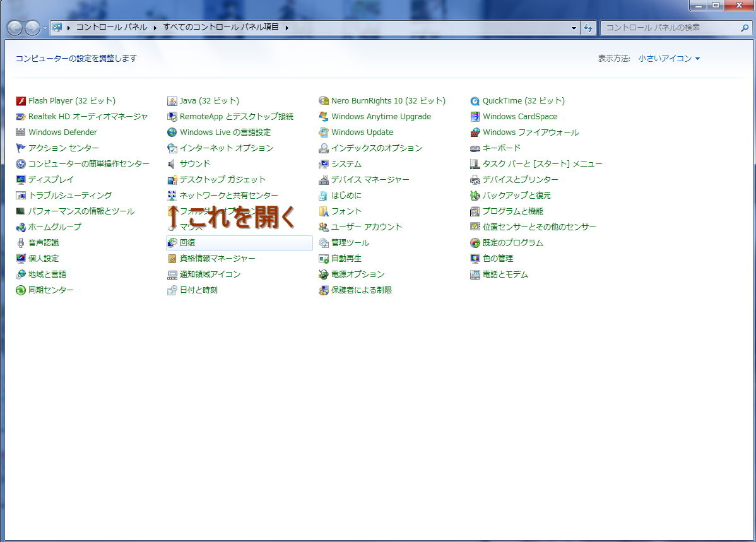Open the RemoteApp とデスクトップ接続 link
The width and height of the screenshot is (756, 542).
[236, 117]
